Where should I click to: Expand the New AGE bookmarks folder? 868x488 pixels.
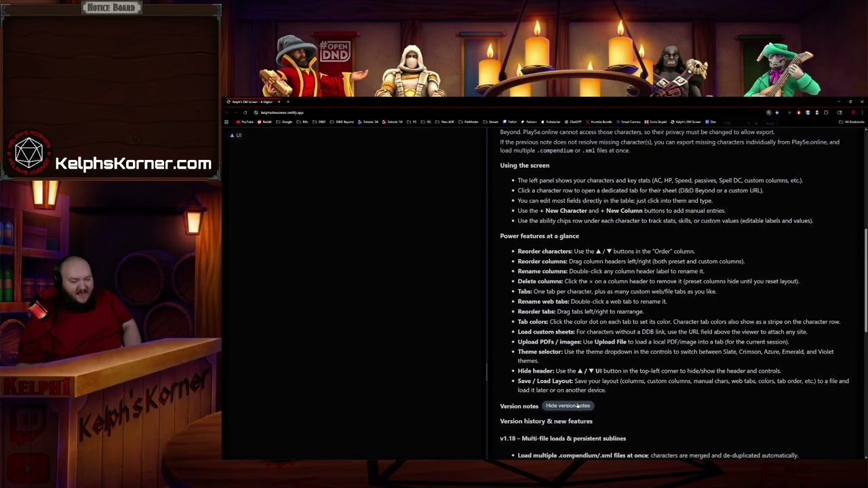click(445, 121)
